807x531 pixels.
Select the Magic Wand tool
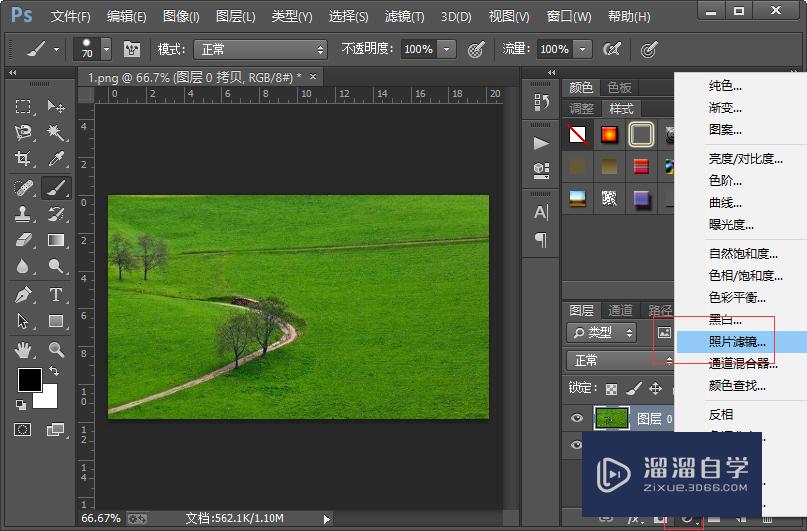point(56,133)
